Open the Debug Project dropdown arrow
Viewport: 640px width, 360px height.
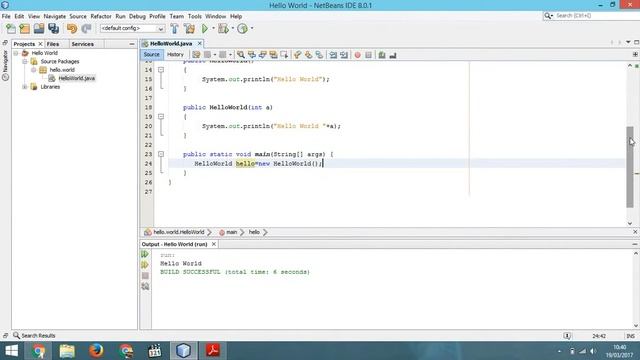tap(232, 29)
